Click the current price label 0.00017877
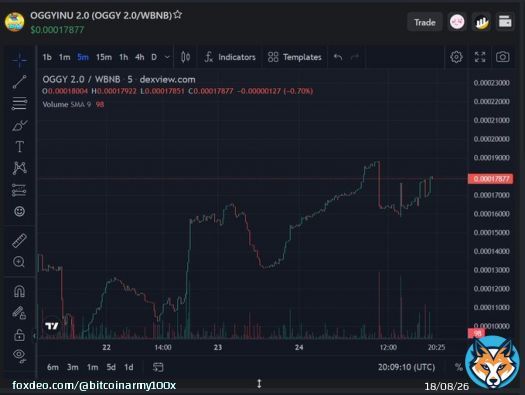 (x=491, y=179)
